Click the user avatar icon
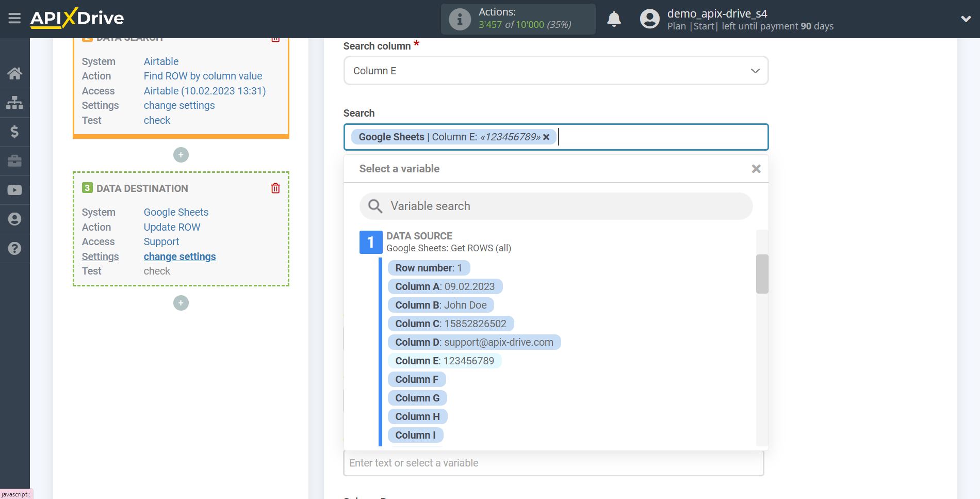This screenshot has width=980, height=499. [649, 19]
